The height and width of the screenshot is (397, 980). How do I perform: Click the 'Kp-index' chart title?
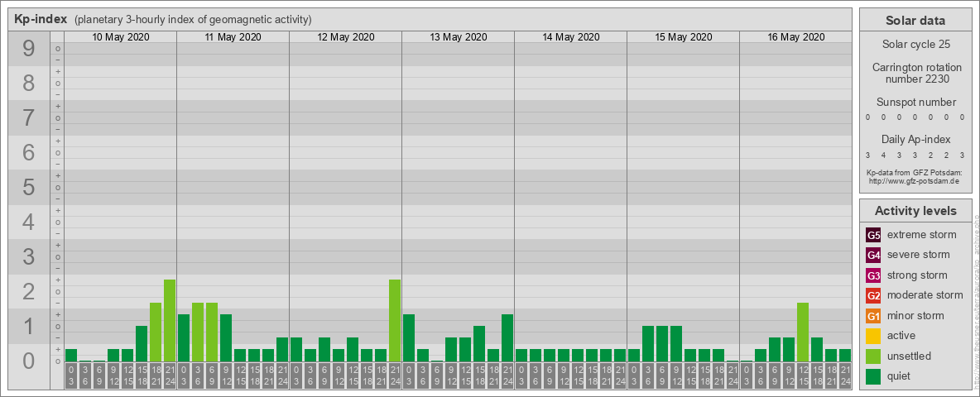41,19
